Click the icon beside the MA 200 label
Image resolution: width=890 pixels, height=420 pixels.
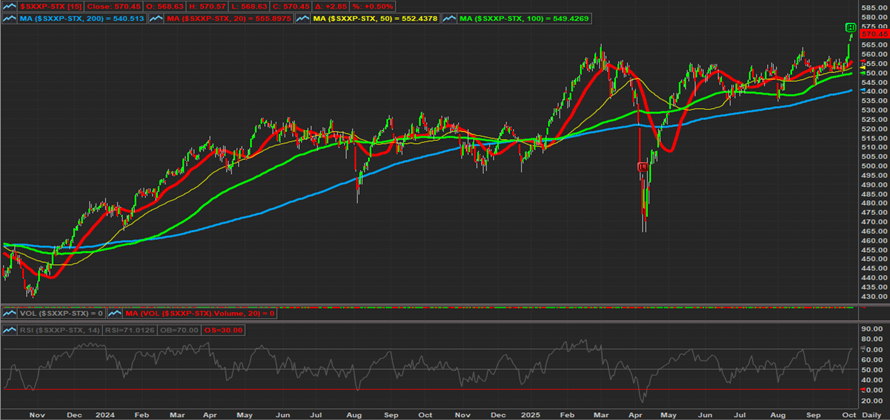point(8,19)
